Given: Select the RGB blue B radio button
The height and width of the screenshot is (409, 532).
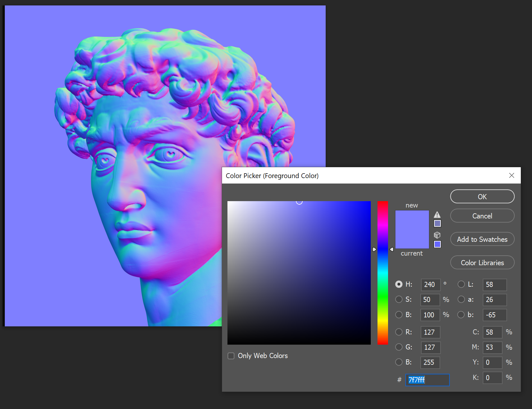Looking at the screenshot, I should [x=399, y=362].
